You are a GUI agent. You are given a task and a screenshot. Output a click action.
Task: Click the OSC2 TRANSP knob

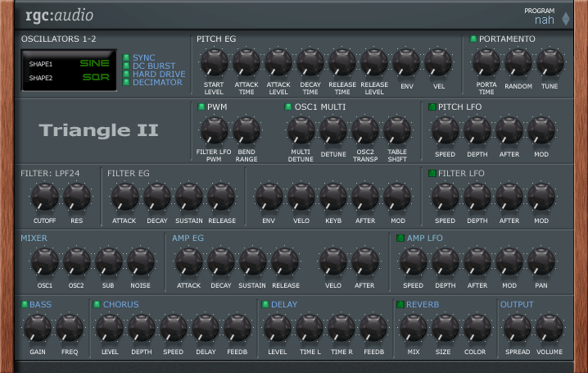point(365,130)
